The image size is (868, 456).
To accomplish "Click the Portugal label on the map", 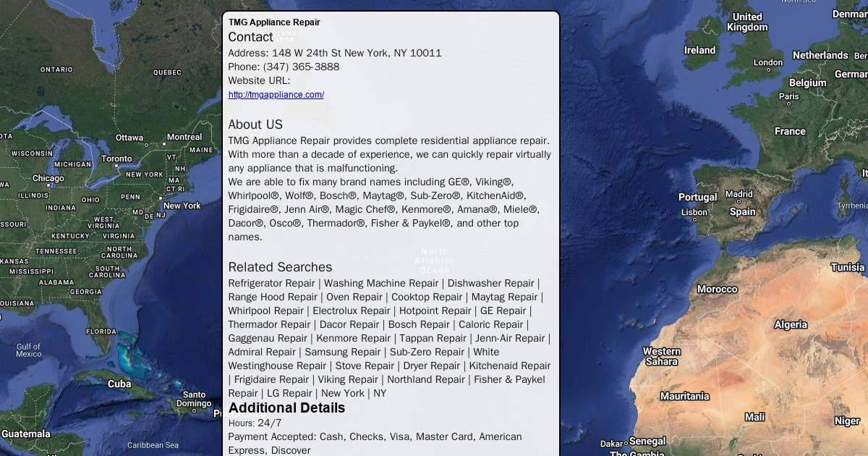I will [698, 197].
